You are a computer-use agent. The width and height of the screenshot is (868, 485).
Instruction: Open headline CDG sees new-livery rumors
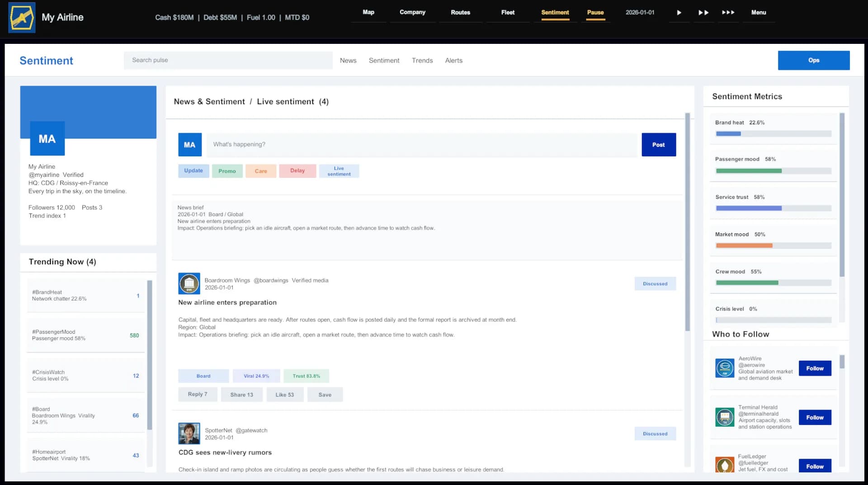click(225, 452)
